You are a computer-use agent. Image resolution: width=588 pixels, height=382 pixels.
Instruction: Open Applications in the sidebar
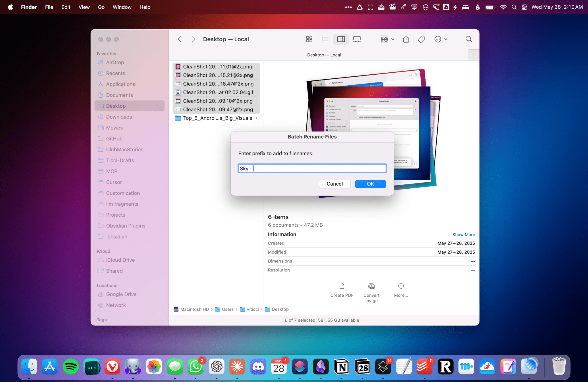point(129,84)
